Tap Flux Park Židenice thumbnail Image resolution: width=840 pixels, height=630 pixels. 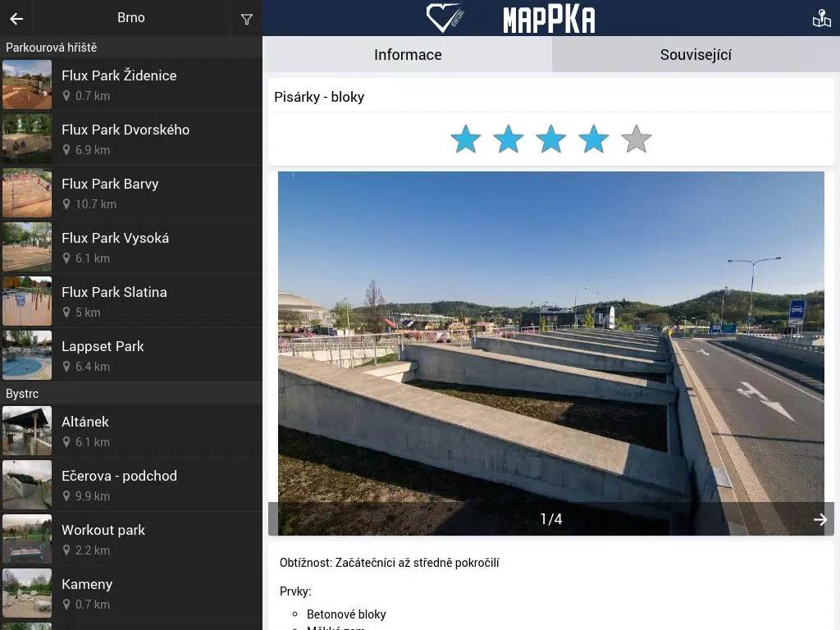27,84
